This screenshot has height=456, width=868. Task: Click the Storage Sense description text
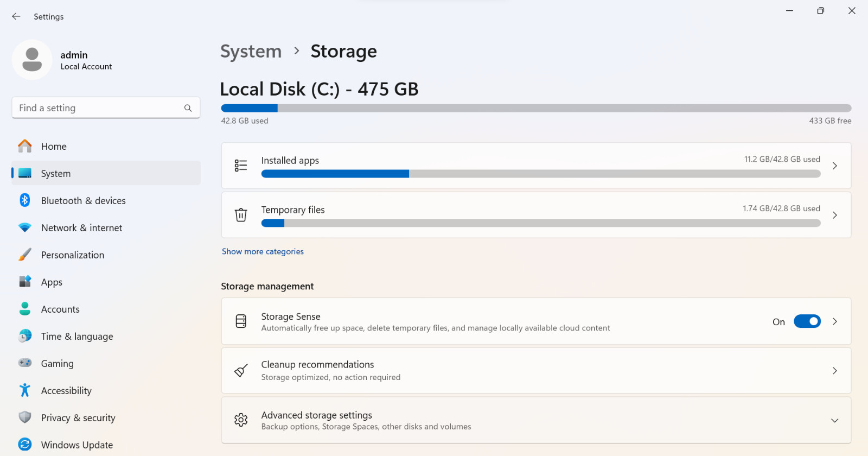(x=436, y=328)
